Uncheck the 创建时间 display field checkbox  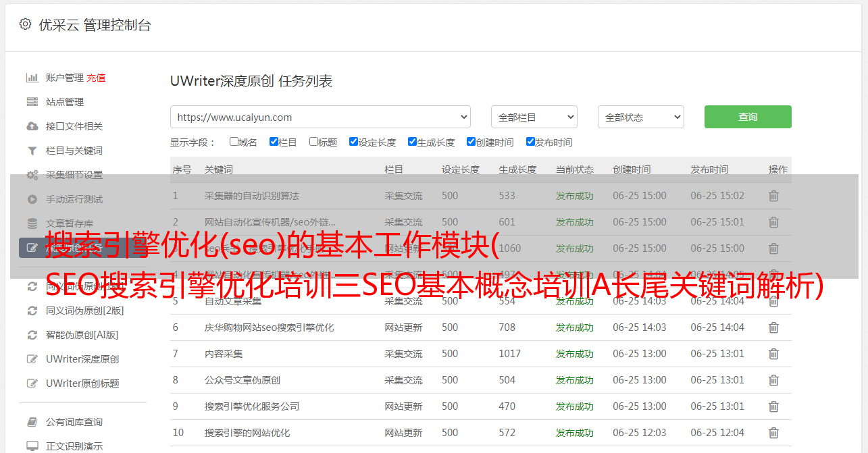point(471,142)
